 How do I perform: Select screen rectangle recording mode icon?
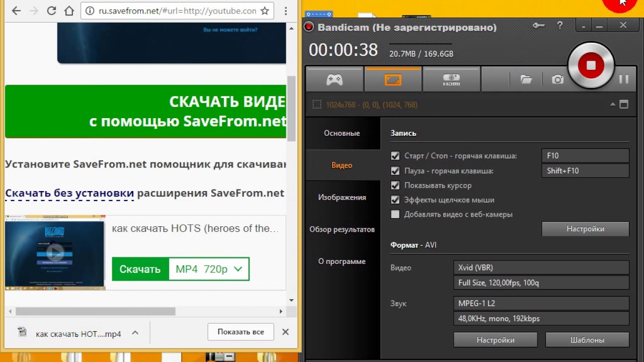click(x=393, y=79)
